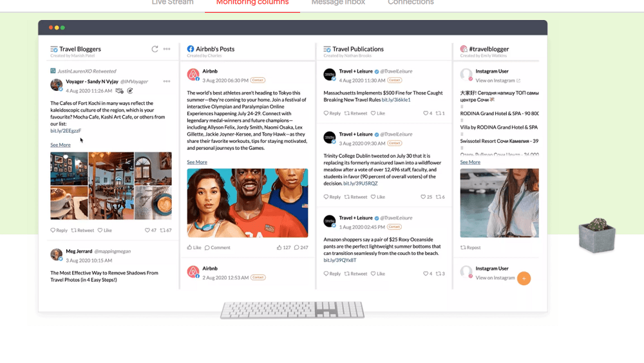This screenshot has height=363, width=644.
Task: Retweet the Voyager cafes tweet
Action: pyautogui.click(x=82, y=230)
